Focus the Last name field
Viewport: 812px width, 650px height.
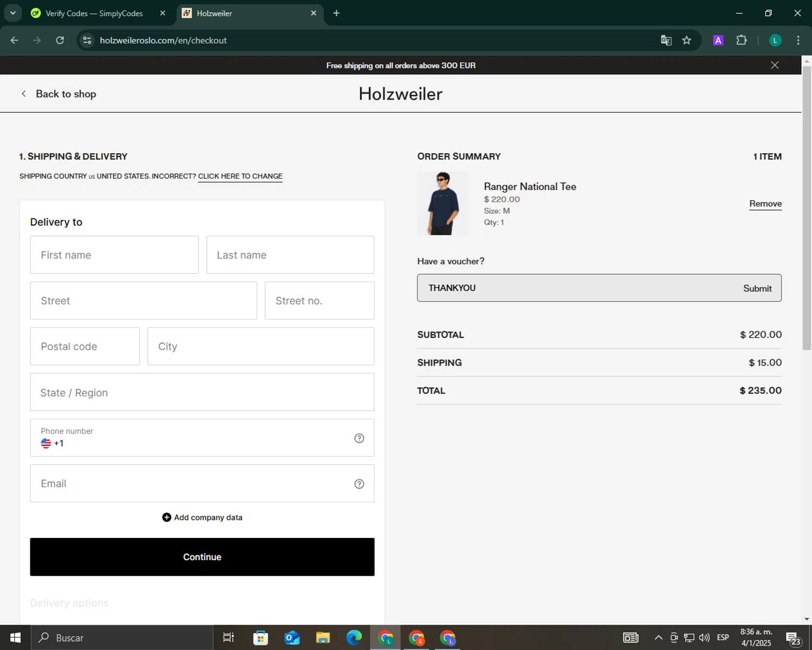pos(290,255)
